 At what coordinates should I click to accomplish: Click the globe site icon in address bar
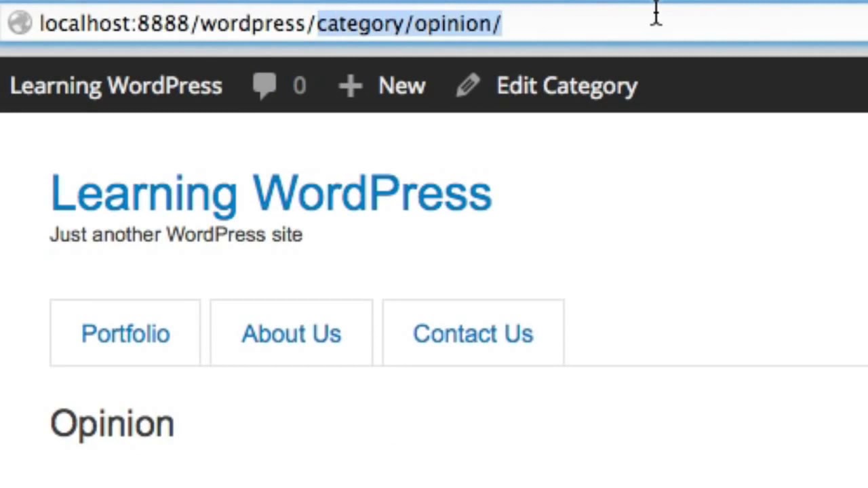[x=20, y=23]
